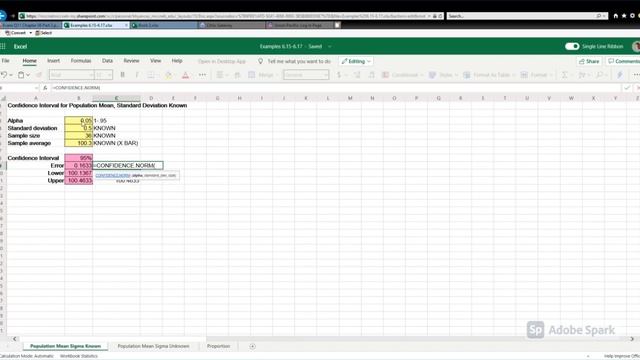
Task: Click the Share button
Action: click(589, 61)
